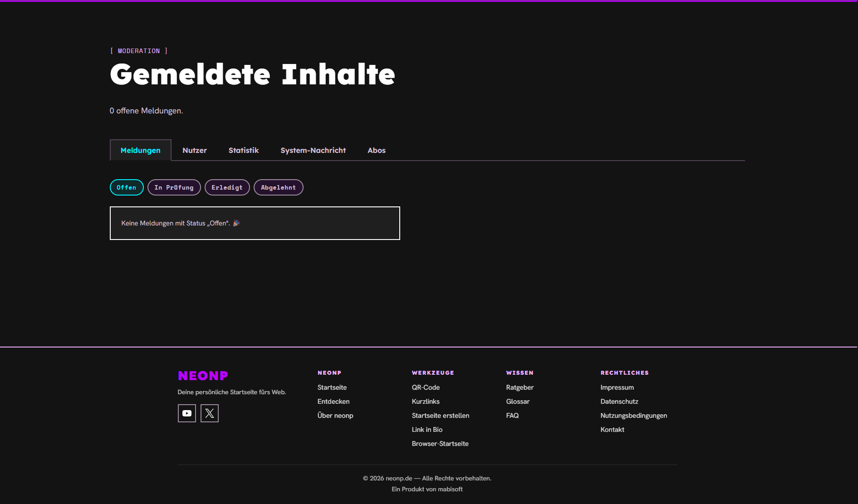
Task: Open the Ratgeber link
Action: click(520, 387)
